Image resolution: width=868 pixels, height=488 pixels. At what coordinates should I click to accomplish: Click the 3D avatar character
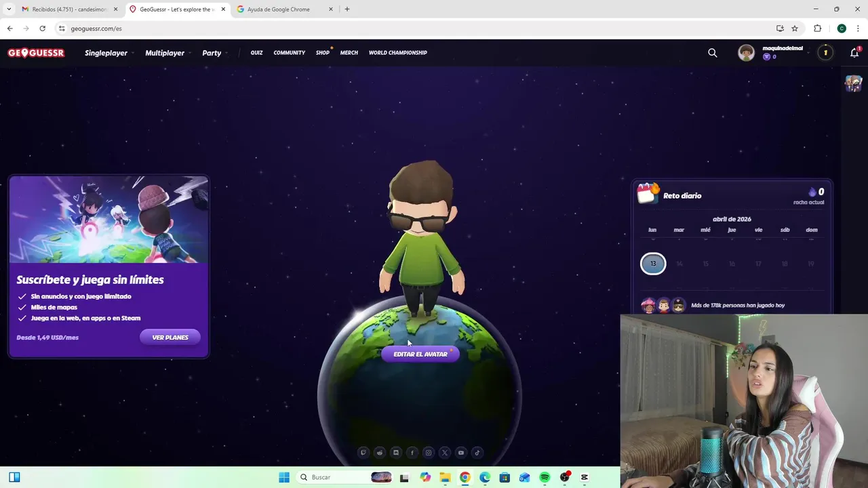pyautogui.click(x=422, y=239)
